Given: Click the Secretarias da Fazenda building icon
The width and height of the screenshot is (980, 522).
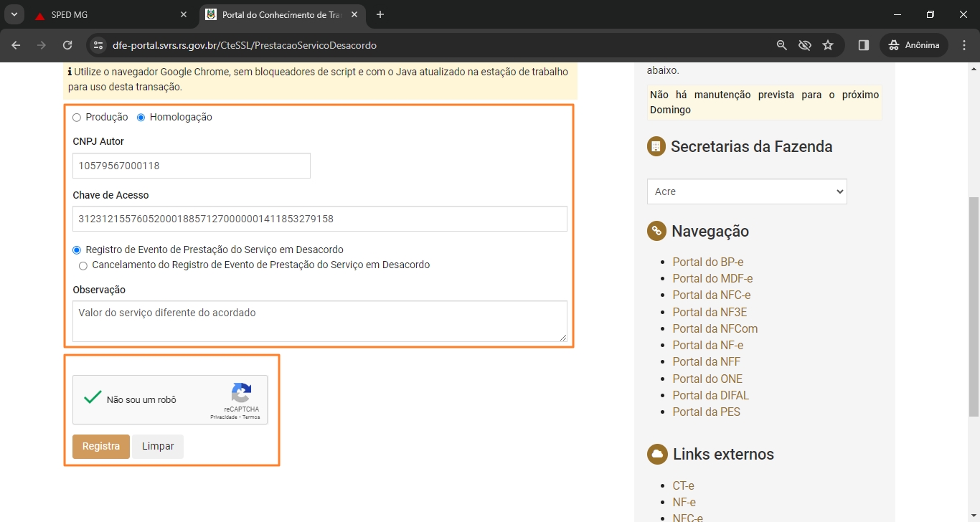Looking at the screenshot, I should coord(656,146).
